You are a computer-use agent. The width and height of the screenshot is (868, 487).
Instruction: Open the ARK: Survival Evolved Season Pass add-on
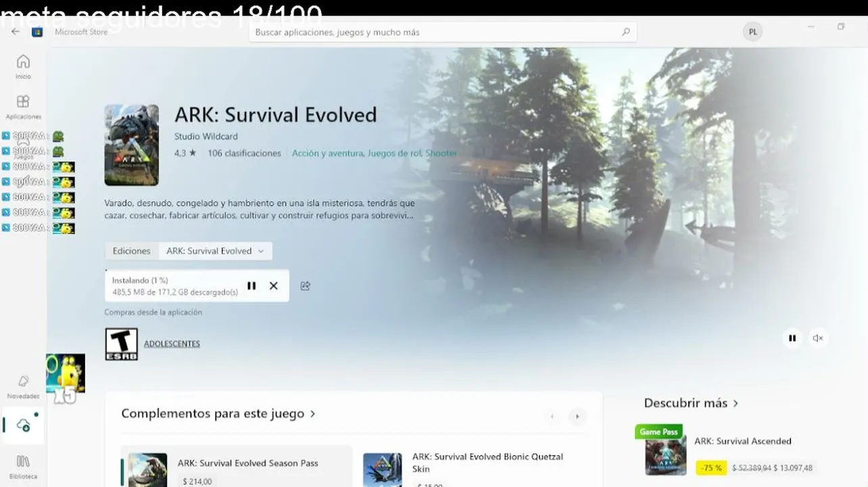(x=237, y=467)
